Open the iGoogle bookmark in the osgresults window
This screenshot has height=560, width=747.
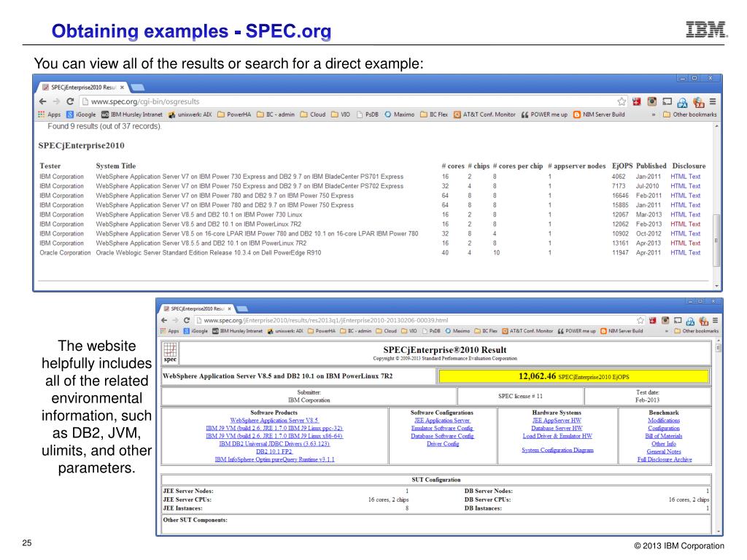81,114
